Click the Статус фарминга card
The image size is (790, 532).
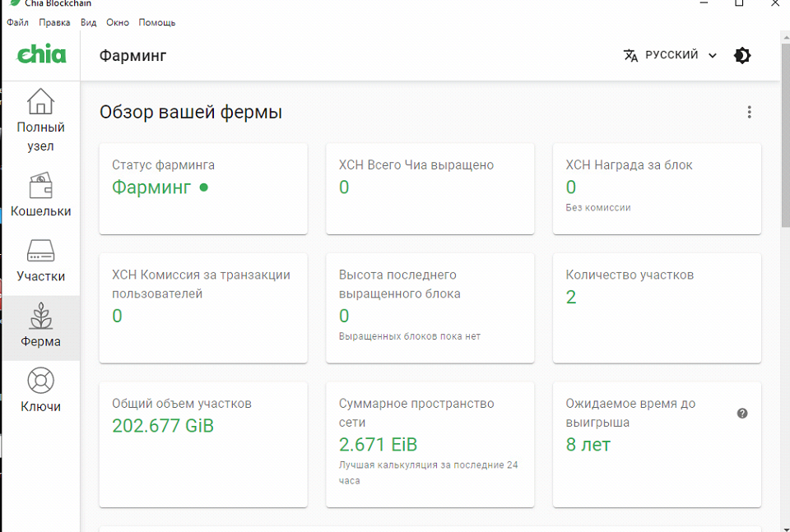coord(203,189)
